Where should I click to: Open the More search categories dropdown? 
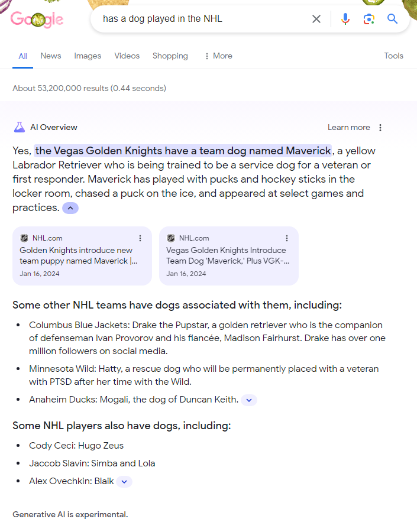[218, 56]
